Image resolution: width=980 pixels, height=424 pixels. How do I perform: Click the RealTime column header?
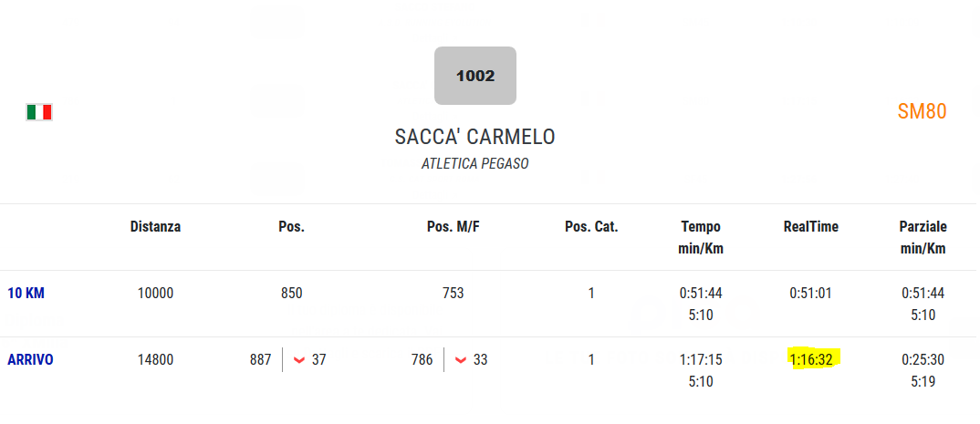coord(810,227)
